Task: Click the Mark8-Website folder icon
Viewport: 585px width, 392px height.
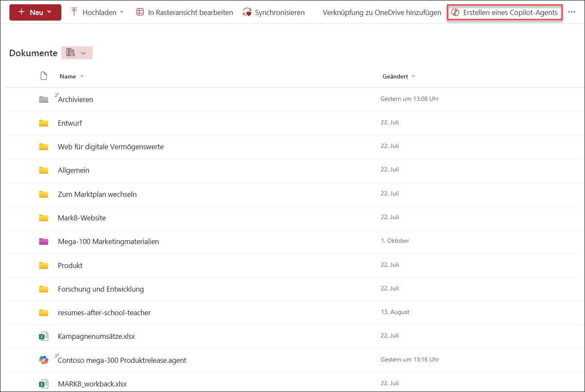Action: [x=43, y=218]
